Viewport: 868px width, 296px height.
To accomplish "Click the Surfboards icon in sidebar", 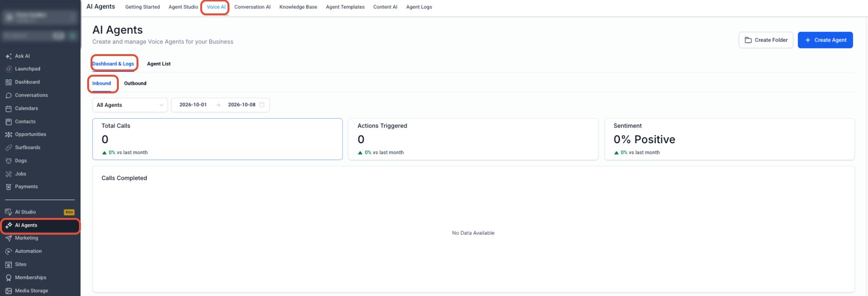I will 9,148.
